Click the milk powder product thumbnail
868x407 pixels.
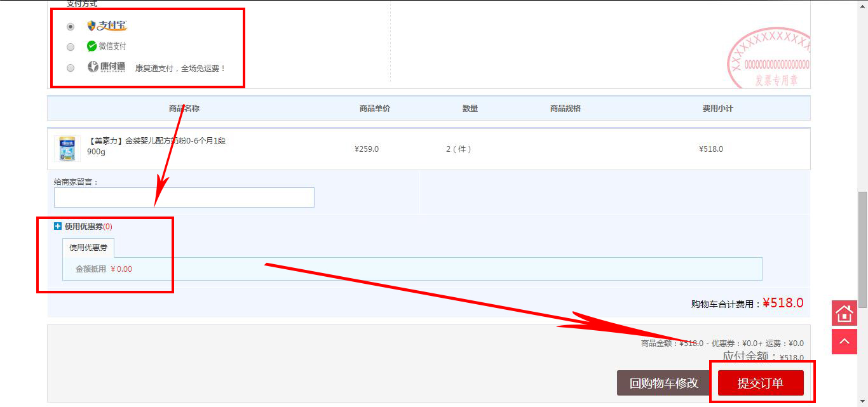(x=67, y=149)
